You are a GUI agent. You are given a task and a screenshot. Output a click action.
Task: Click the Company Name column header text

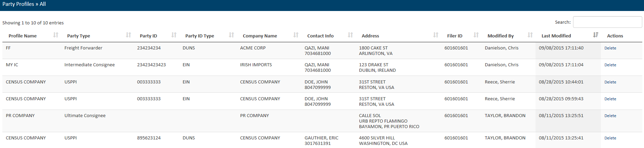tap(260, 36)
